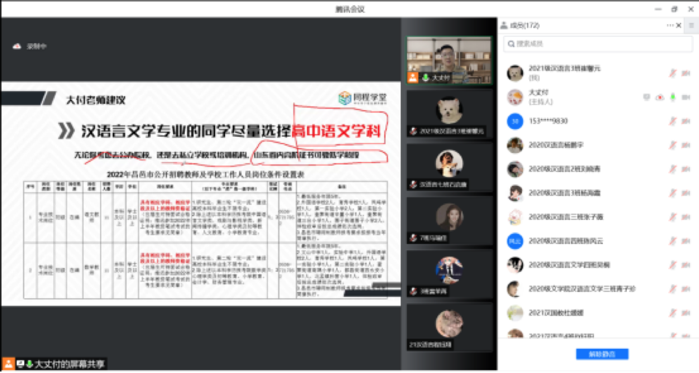
Task: Click the members person icon in panel header
Action: click(x=504, y=25)
